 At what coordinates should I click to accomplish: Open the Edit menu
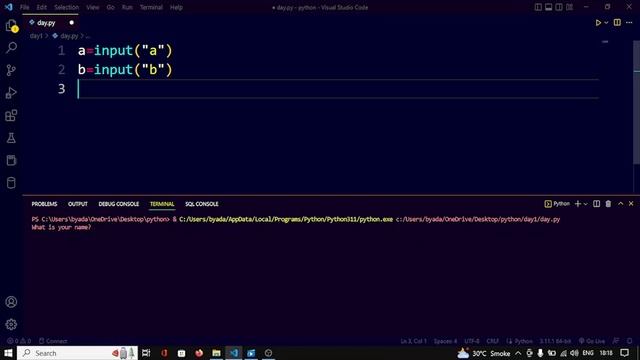click(42, 7)
